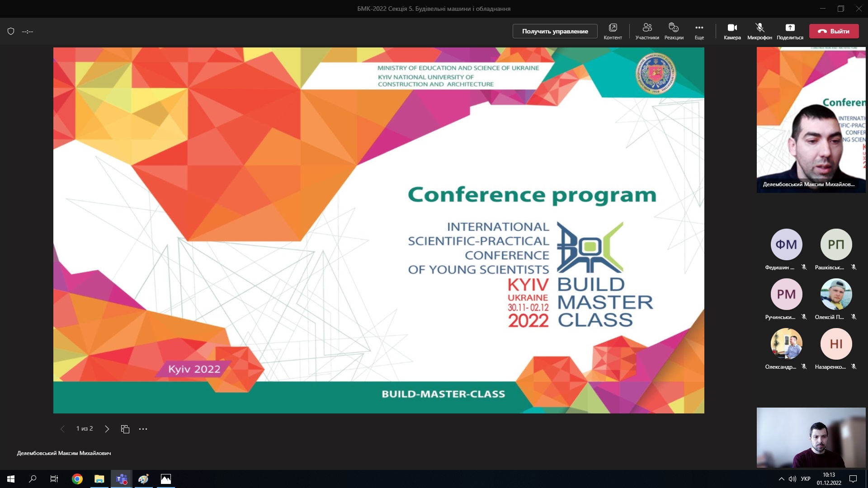Click muted mic icon next to Назаренко
This screenshot has height=488, width=868.
[854, 366]
